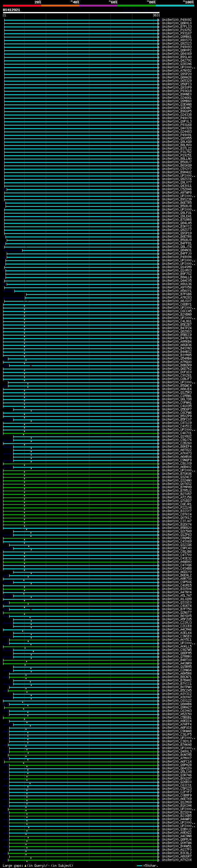Open the last hit UniRef100_A7V2X4
This screenshot has height=868, width=197.
point(176,860)
